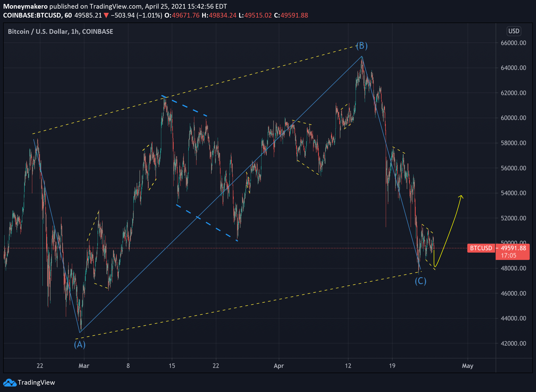The width and height of the screenshot is (536, 392).
Task: Open the TradingView wordmark link
Action: click(36, 383)
